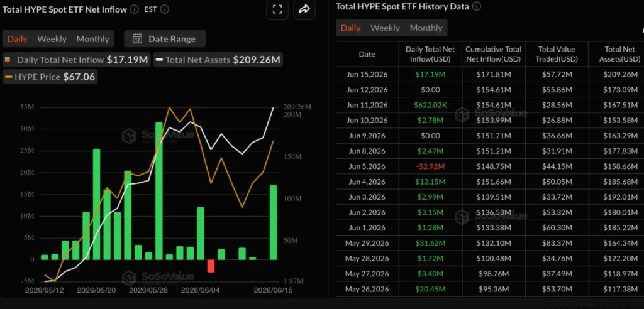This screenshot has height=309, width=644.
Task: Click the $117.38M net assets cell
Action: 619,289
